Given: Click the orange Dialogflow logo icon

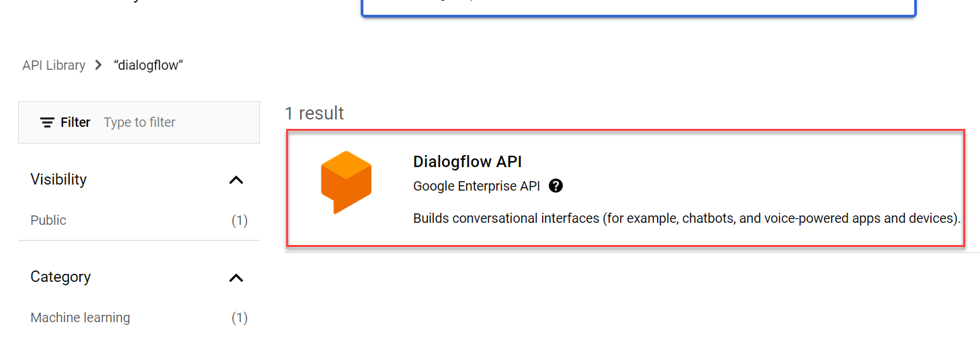Looking at the screenshot, I should point(346,182).
